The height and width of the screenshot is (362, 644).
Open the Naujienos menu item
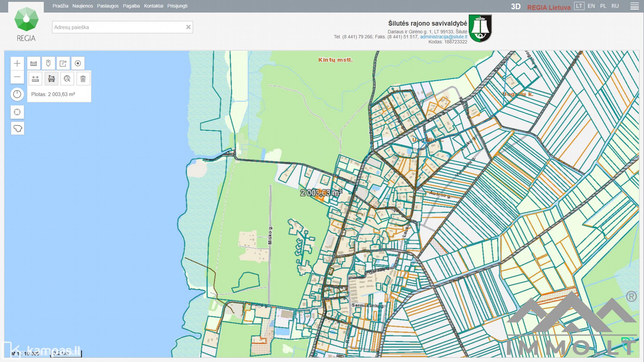tap(82, 6)
